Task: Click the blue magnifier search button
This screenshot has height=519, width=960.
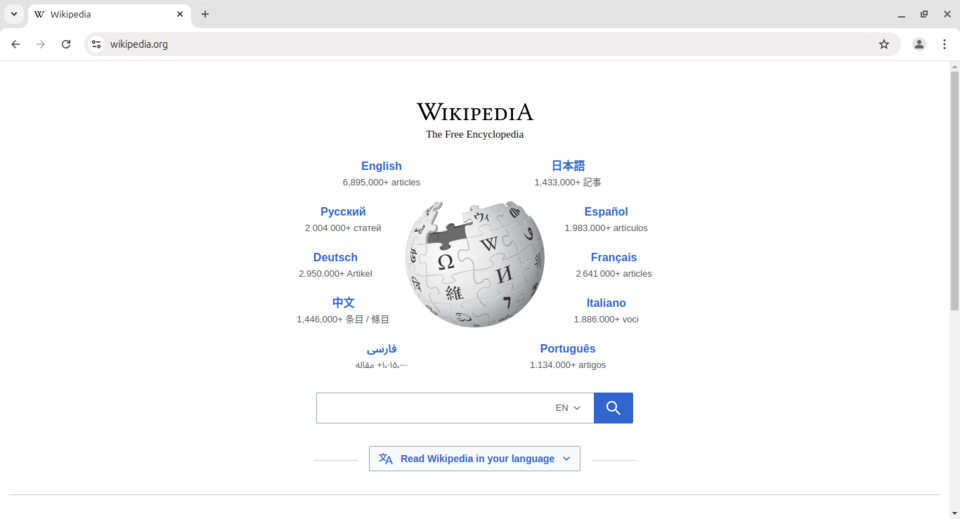Action: 613,408
